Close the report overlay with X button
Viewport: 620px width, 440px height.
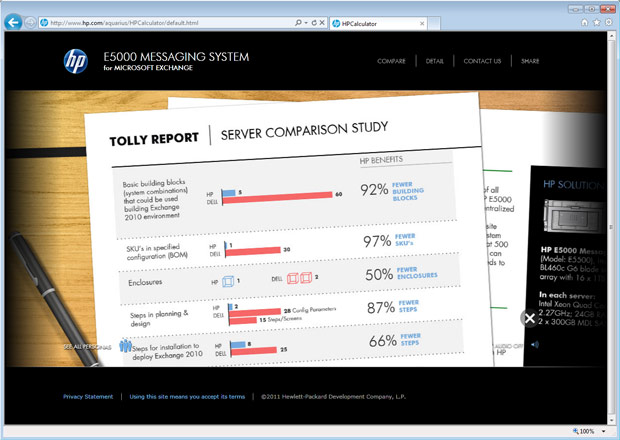(530, 318)
